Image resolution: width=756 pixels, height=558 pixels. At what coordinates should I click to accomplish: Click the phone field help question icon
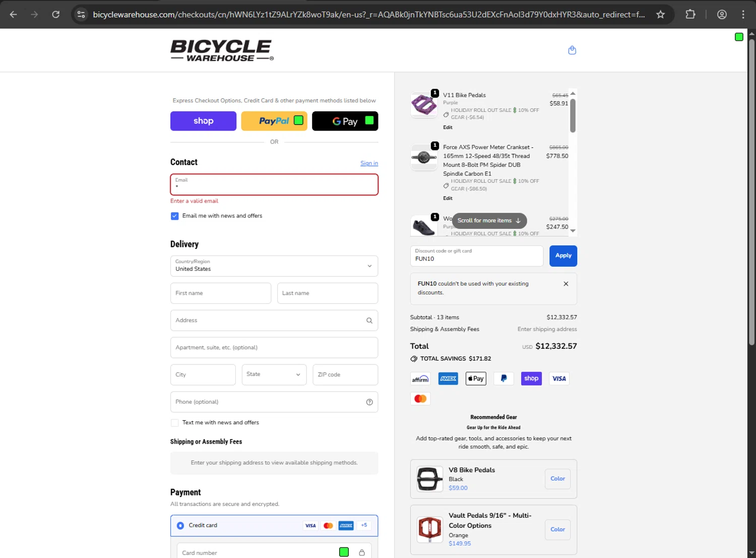tap(369, 402)
